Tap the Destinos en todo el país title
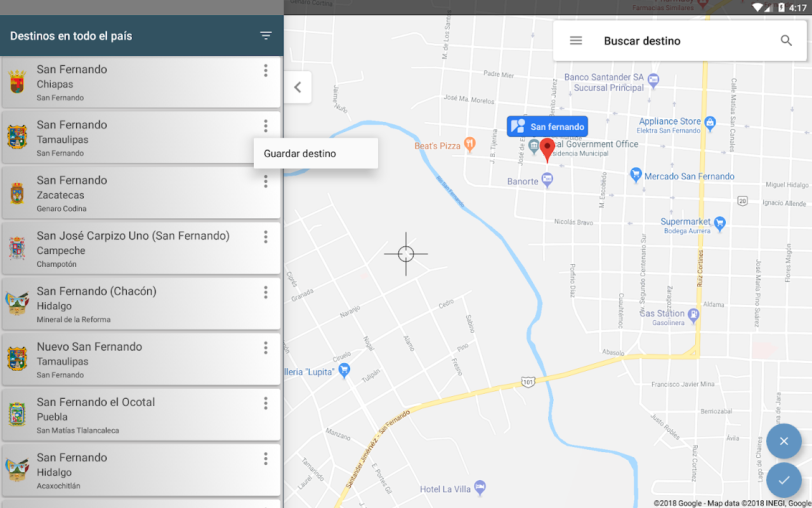The image size is (812, 508). pyautogui.click(x=71, y=36)
